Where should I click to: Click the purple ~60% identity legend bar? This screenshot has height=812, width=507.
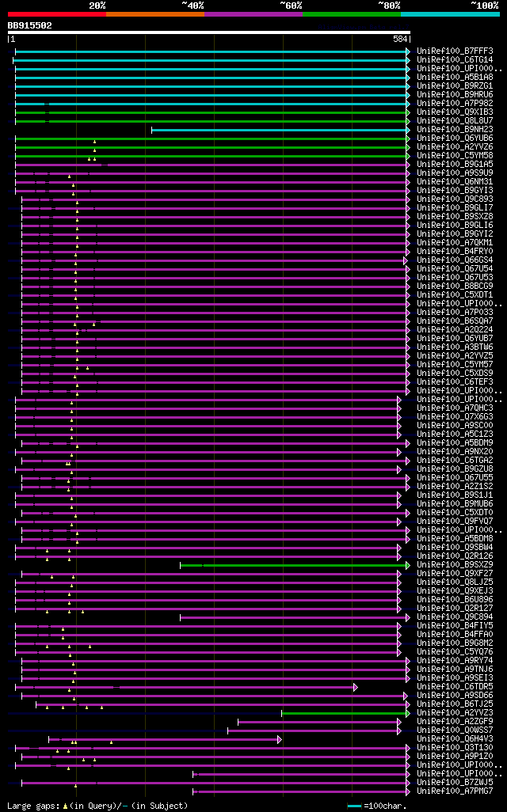coord(253,14)
